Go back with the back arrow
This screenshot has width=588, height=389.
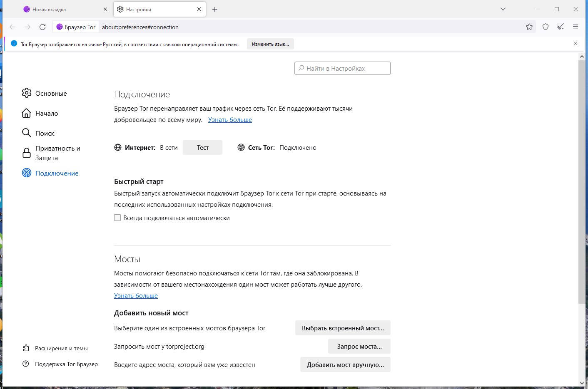12,27
